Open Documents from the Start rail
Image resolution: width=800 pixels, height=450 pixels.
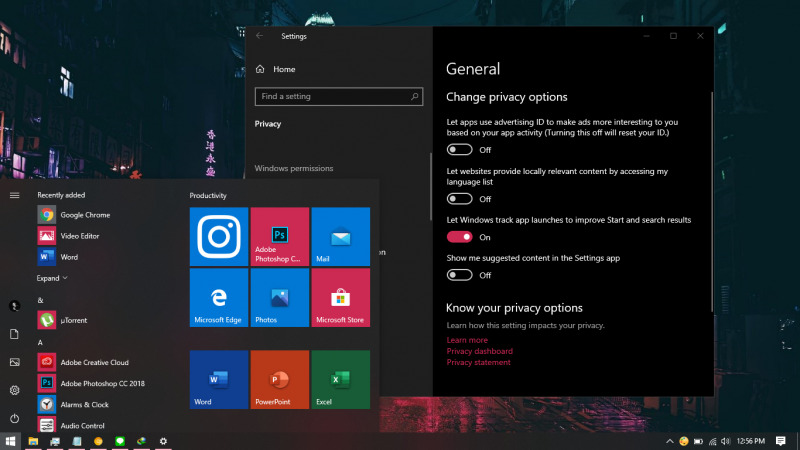(14, 334)
